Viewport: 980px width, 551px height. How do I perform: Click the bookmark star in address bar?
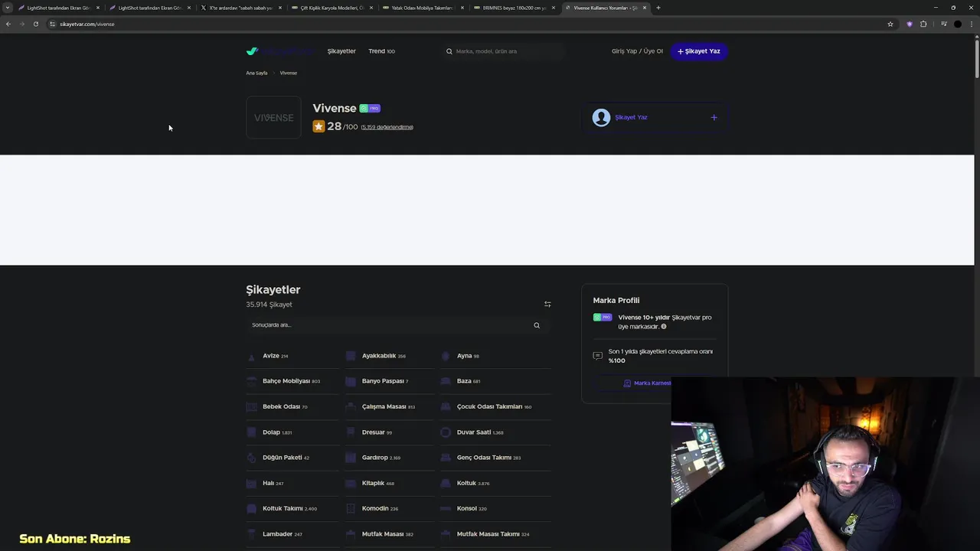[890, 24]
